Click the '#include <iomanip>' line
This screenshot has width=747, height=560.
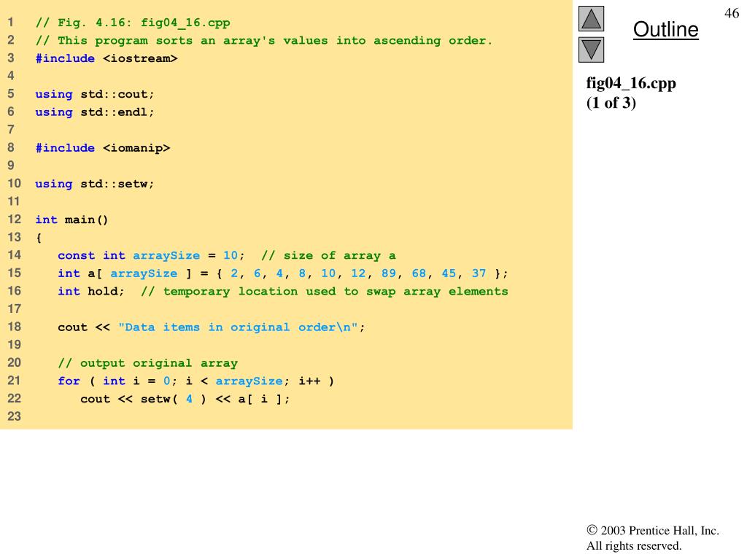102,148
